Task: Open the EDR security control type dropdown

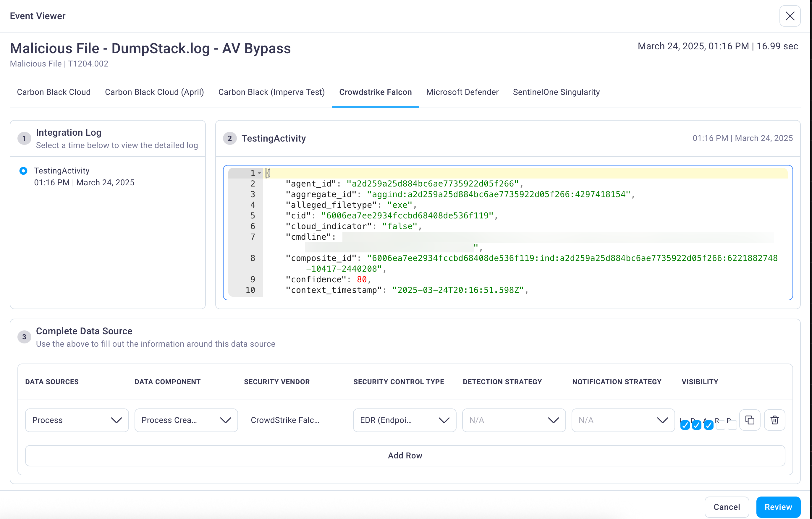Action: pyautogui.click(x=405, y=420)
